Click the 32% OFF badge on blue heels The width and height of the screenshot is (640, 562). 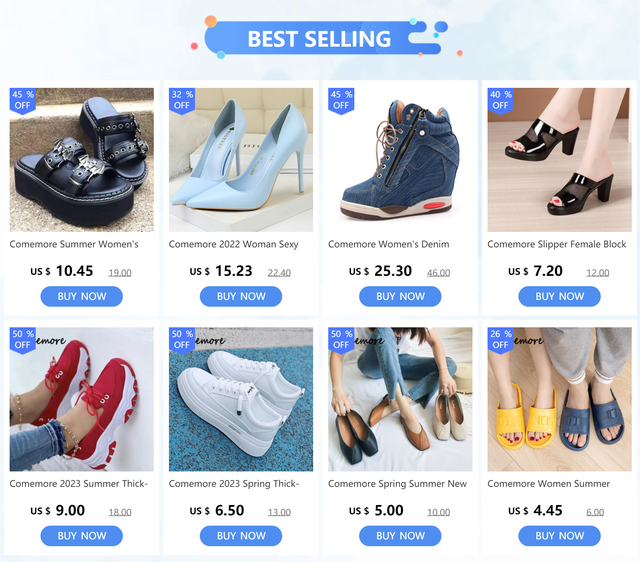coord(182,100)
